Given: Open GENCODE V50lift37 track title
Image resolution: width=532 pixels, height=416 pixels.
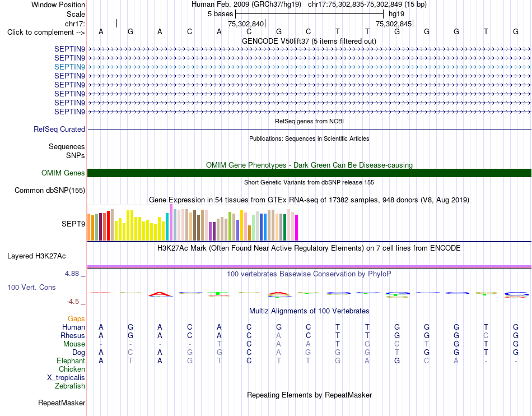Looking at the screenshot, I should (x=309, y=41).
